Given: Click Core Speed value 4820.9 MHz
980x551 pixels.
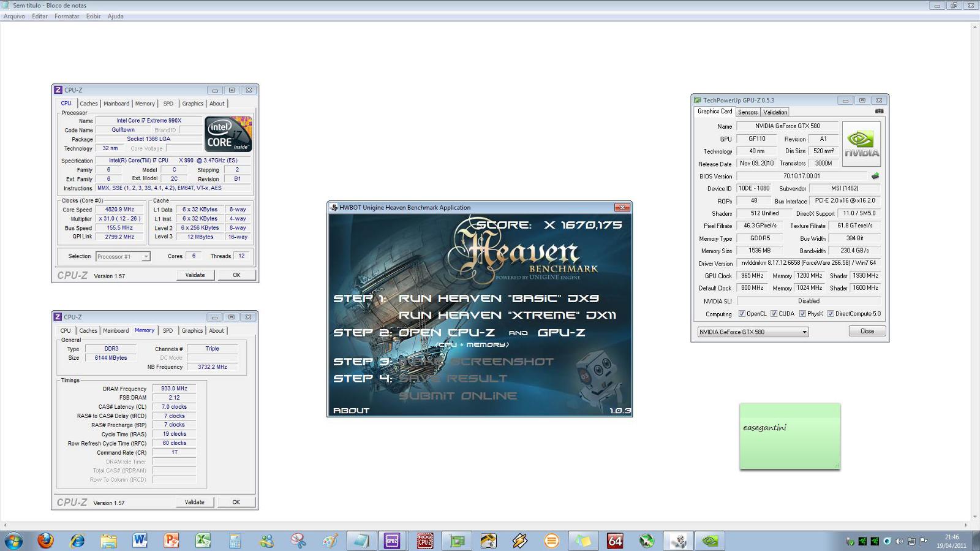Looking at the screenshot, I should (x=119, y=210).
